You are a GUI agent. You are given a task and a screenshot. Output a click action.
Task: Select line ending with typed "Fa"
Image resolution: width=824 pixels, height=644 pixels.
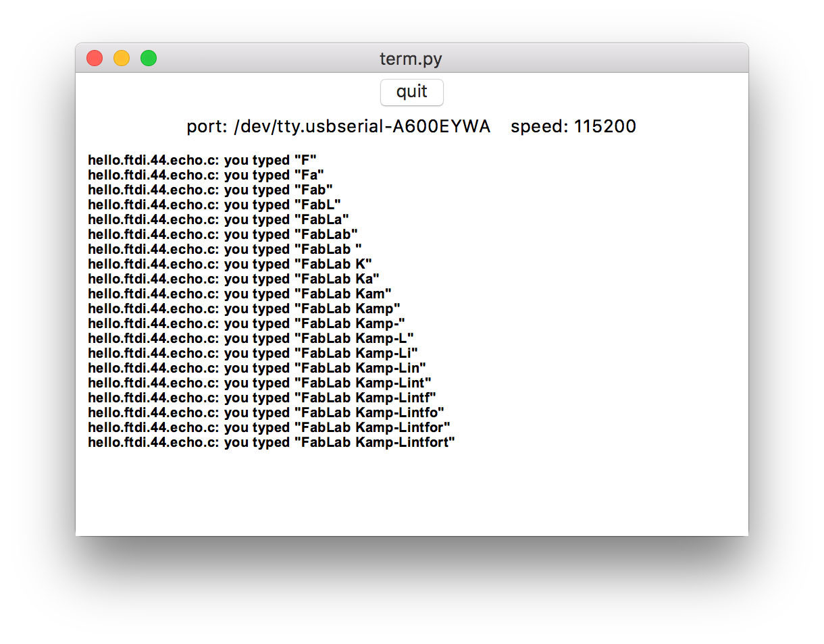(206, 176)
